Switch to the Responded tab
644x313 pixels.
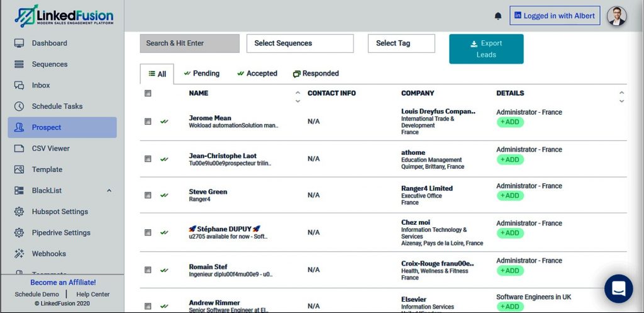pos(316,74)
